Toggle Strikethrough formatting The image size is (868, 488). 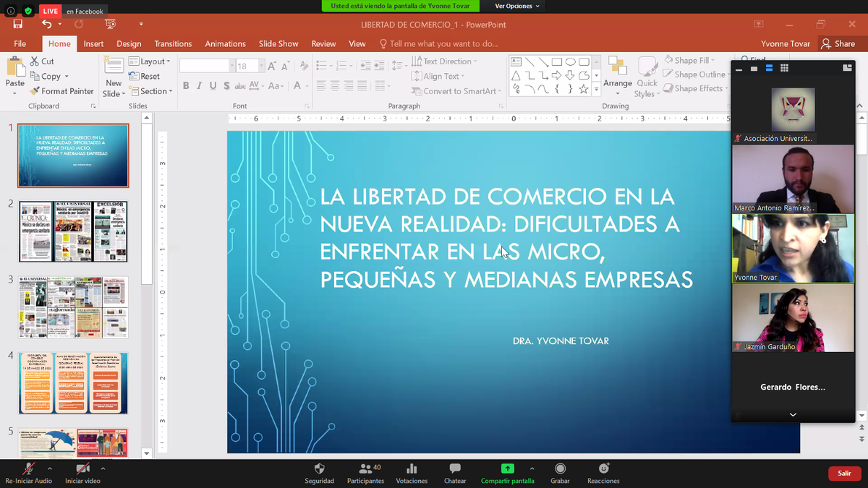point(239,85)
